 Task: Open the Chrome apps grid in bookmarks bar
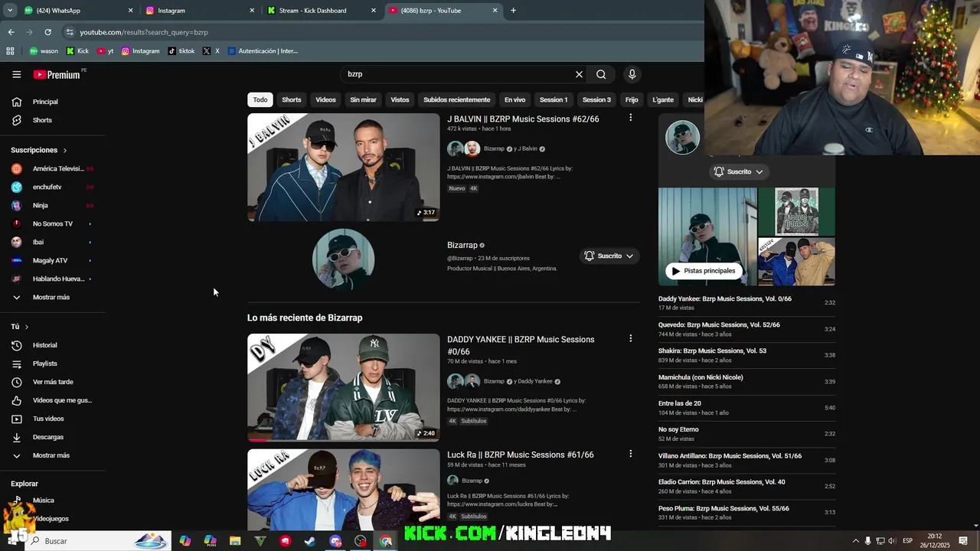[x=10, y=51]
